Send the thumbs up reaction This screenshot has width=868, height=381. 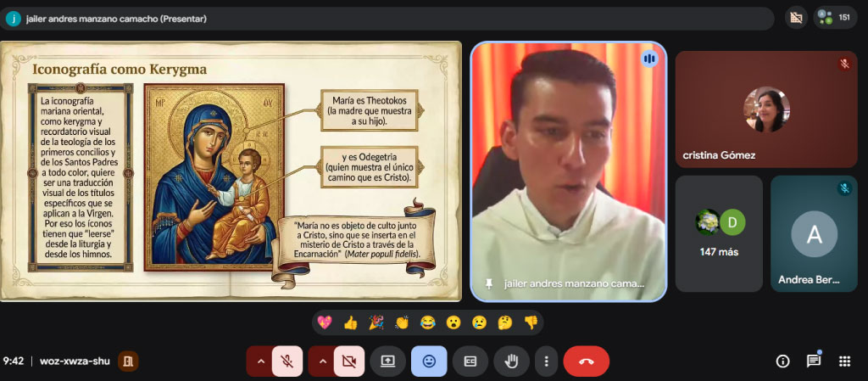click(350, 322)
